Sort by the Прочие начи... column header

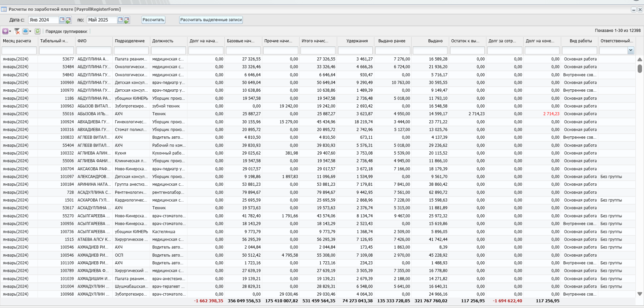point(280,41)
